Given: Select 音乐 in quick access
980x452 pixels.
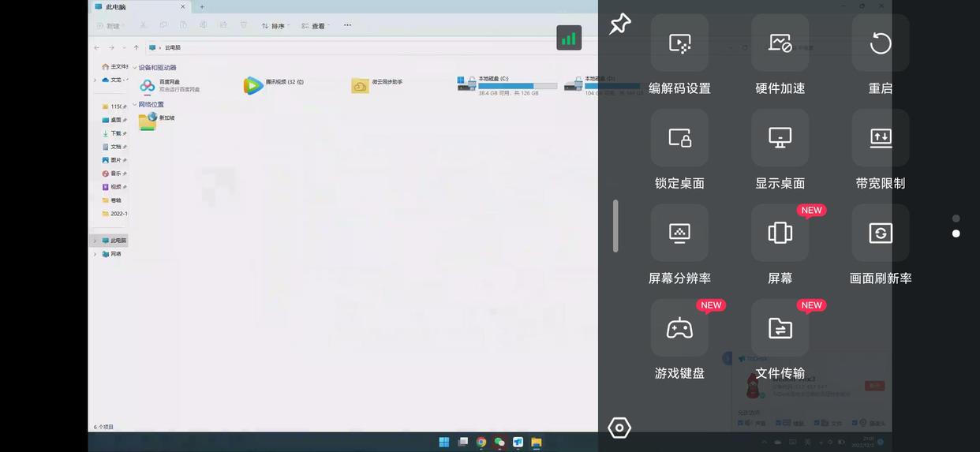Looking at the screenshot, I should 114,174.
